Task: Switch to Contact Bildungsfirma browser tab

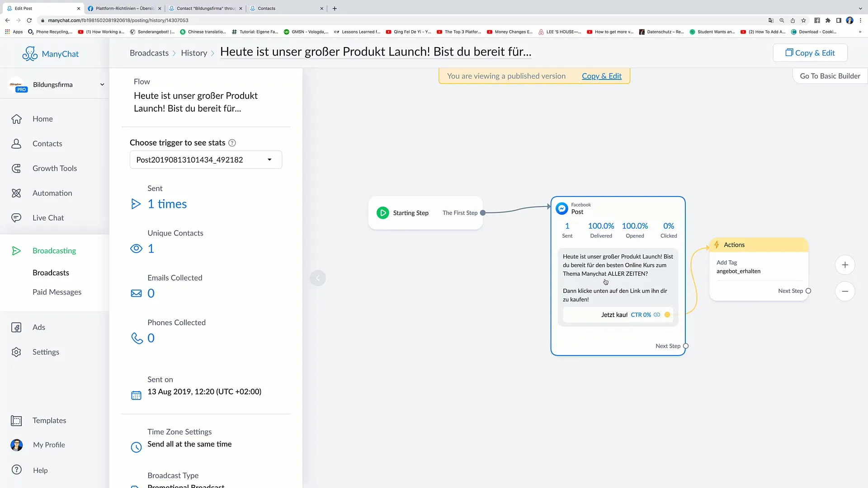Action: tap(206, 8)
